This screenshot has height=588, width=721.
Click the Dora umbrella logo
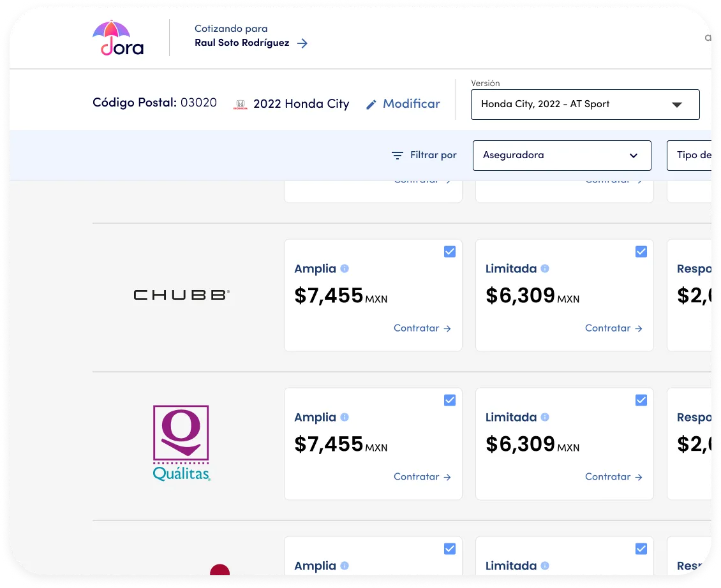click(x=118, y=38)
